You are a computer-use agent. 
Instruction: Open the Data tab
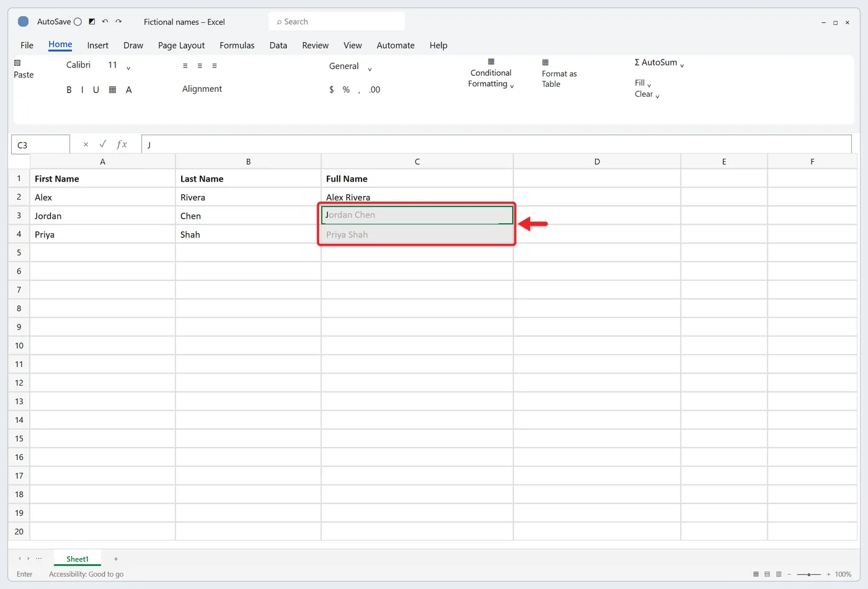(x=278, y=45)
